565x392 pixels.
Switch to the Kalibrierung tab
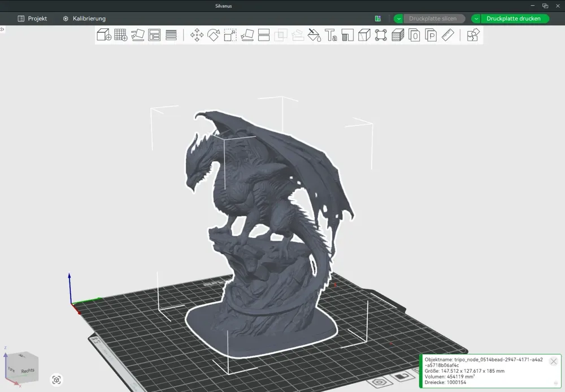(84, 19)
